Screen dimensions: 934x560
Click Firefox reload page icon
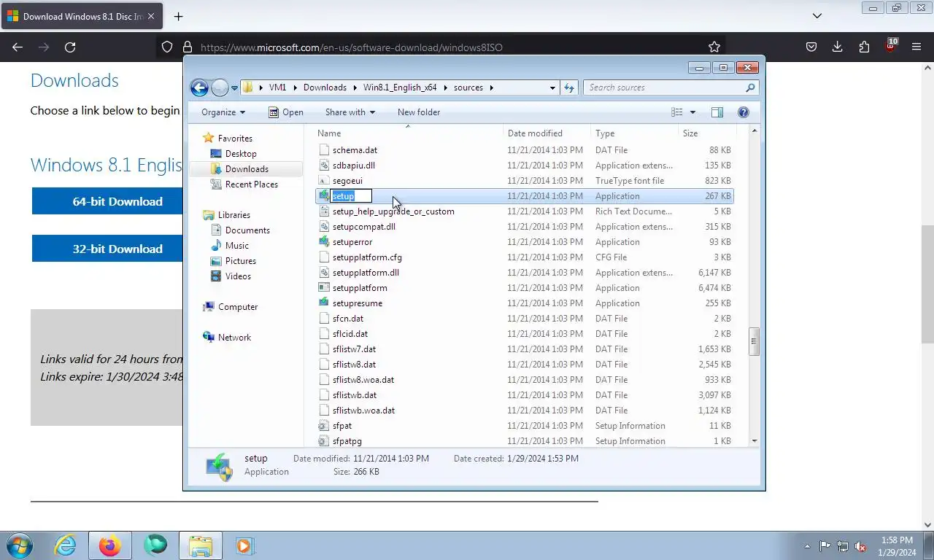pos(70,47)
